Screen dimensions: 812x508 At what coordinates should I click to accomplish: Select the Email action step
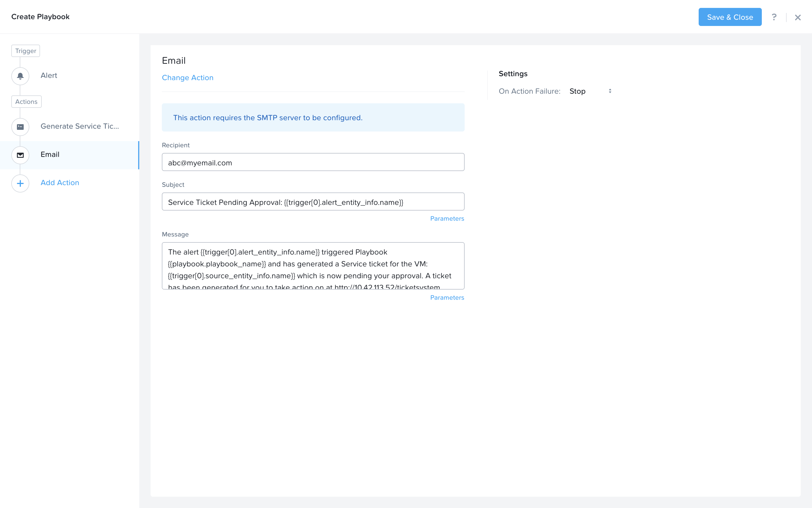[69, 155]
